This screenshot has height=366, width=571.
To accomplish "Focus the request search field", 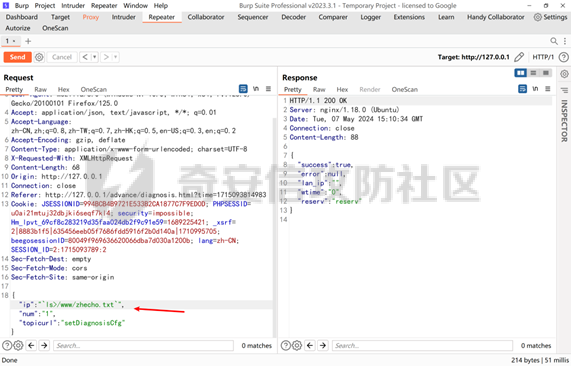I will pos(143,346).
